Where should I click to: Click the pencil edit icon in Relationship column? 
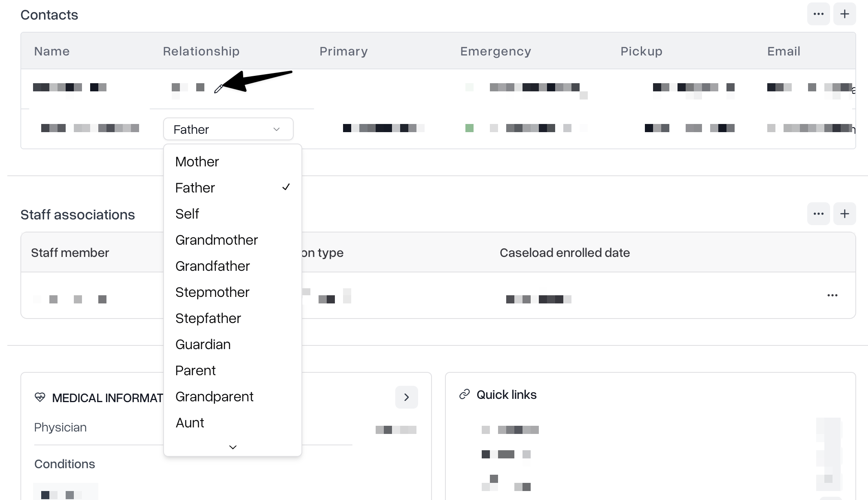pos(219,88)
